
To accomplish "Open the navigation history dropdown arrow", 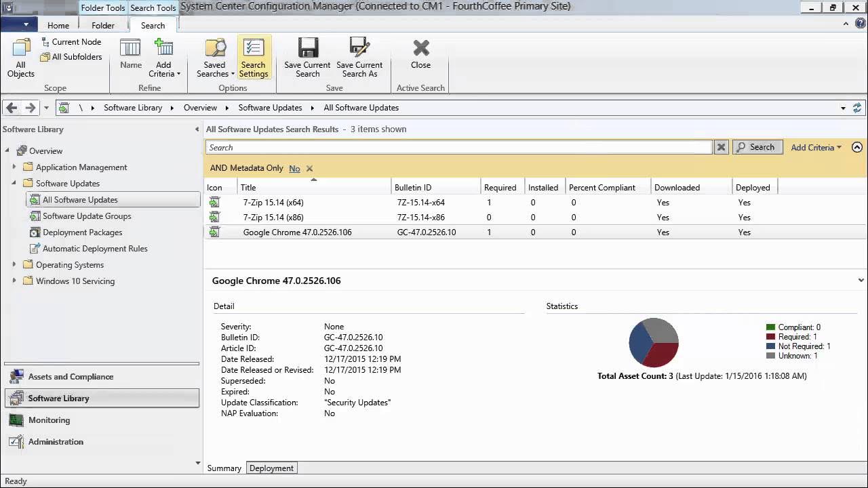I will pyautogui.click(x=46, y=108).
